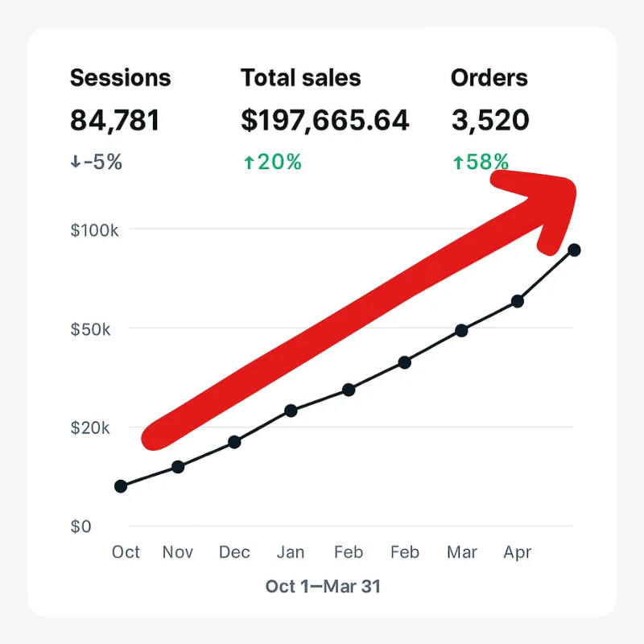Select the Dec data point on line

(x=234, y=442)
